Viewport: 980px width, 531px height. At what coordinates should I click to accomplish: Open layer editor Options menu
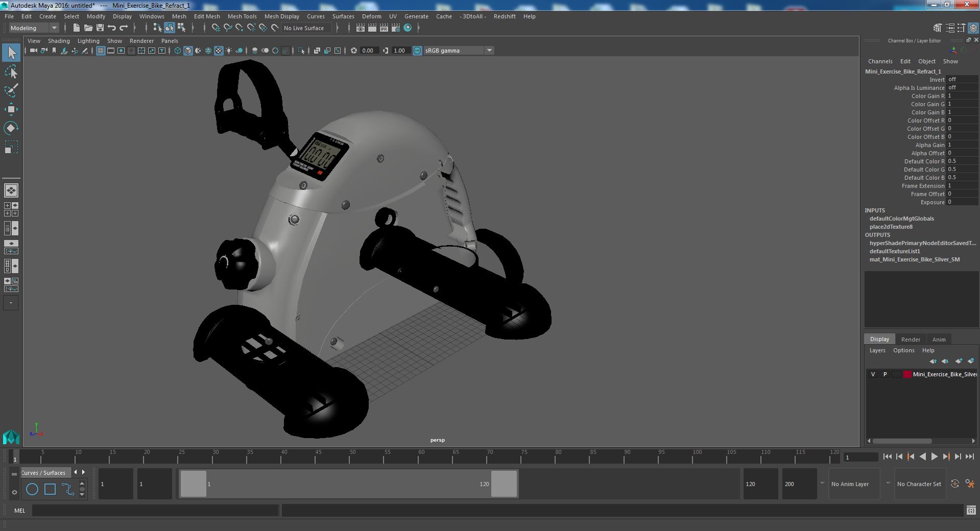(903, 350)
